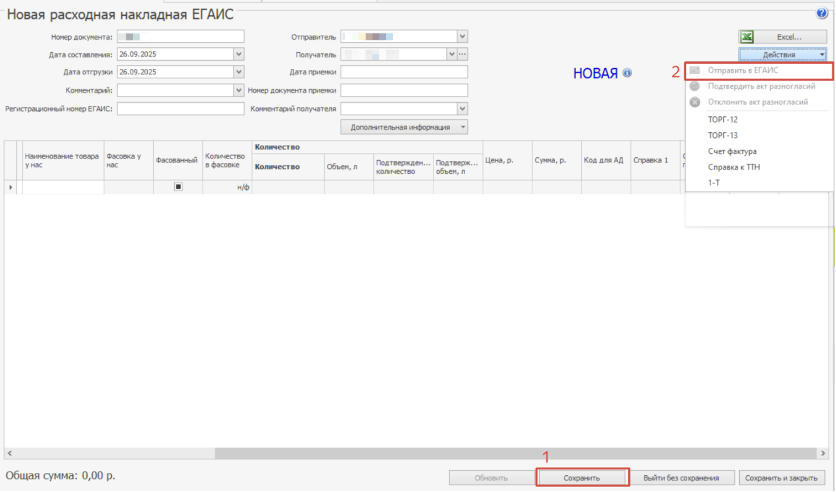The image size is (836, 492).
Task: Click the info icon beside НОВАЯ status
Action: (x=628, y=73)
